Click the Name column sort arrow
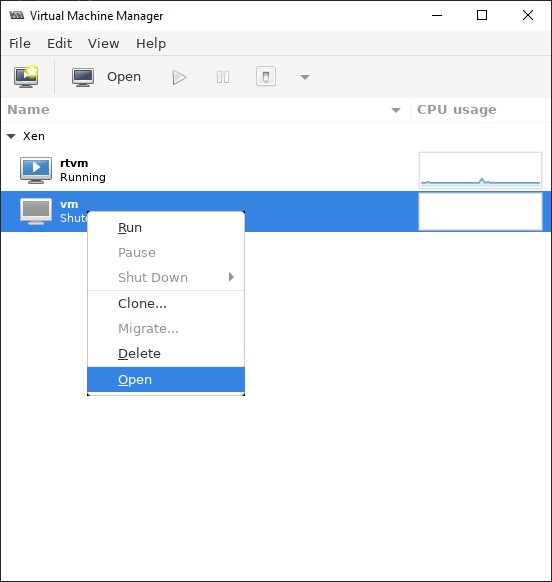This screenshot has height=582, width=552. click(x=396, y=110)
